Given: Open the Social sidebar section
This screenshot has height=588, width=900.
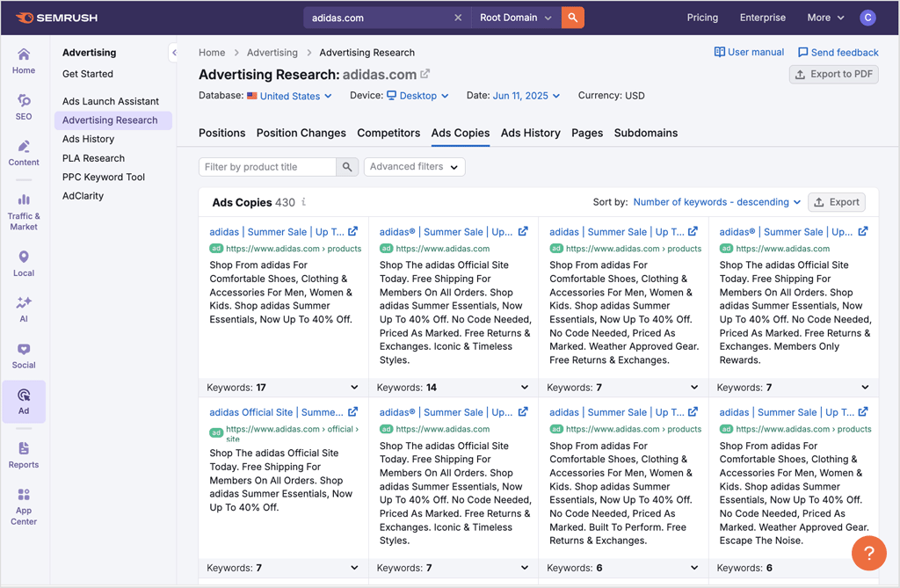Looking at the screenshot, I should click(24, 356).
